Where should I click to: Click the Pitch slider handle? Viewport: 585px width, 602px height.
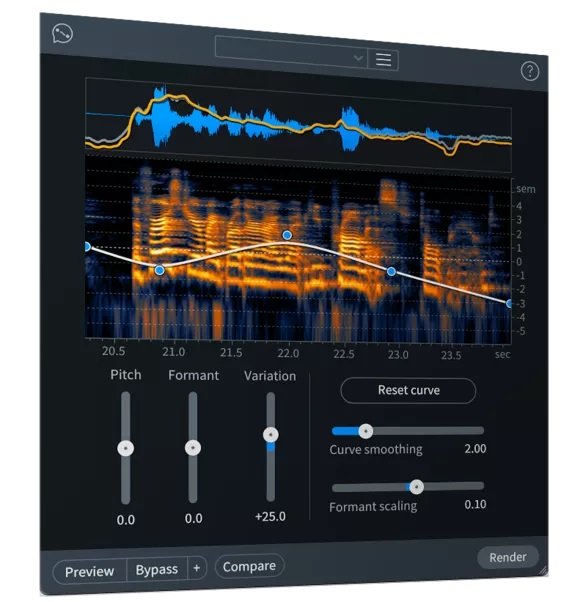126,448
